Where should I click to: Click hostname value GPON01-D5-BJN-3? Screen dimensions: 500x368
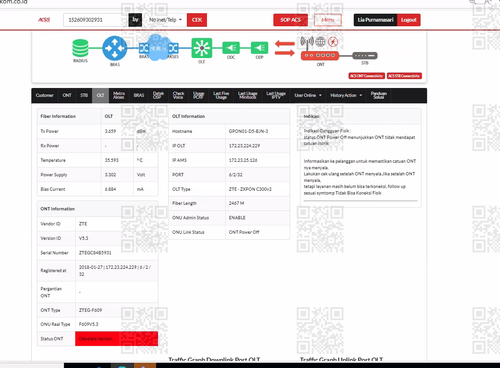(x=248, y=131)
